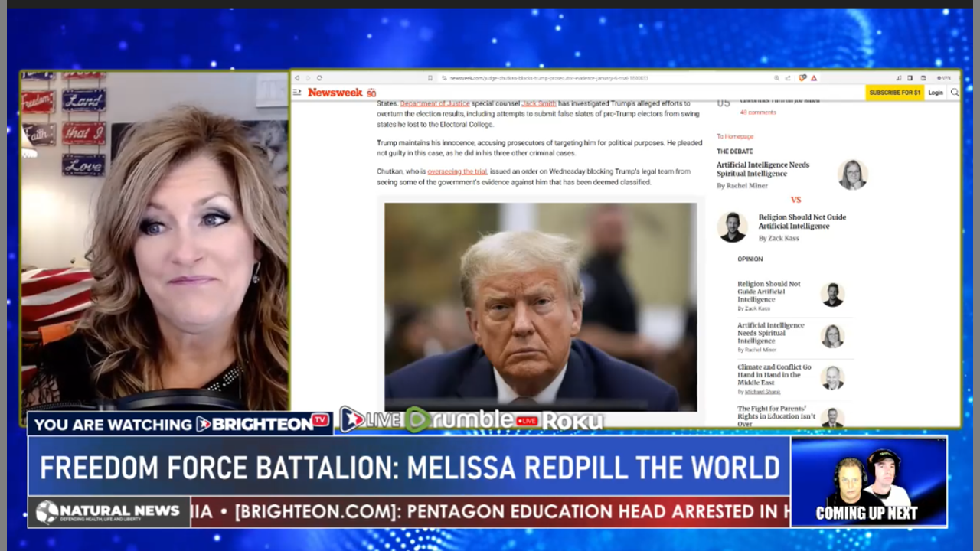Click the Trump courtroom article photo

pos(541,306)
